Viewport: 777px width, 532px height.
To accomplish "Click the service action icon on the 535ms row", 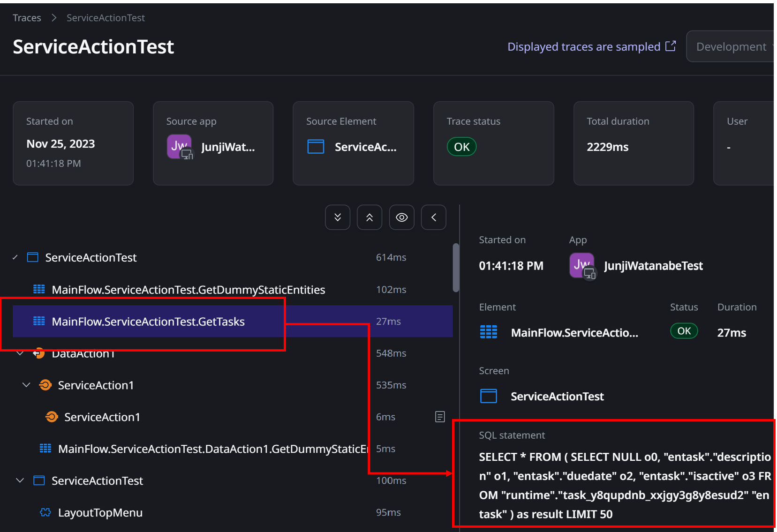I will coord(45,385).
